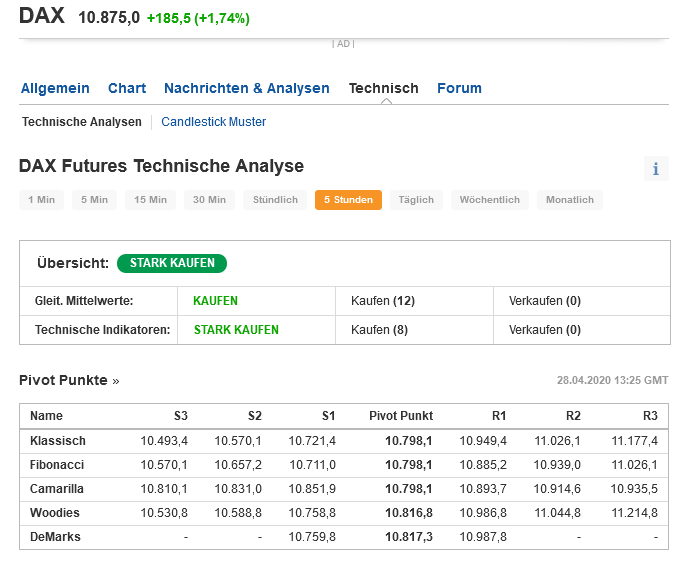Select the Wöchentlich interval
Viewport: 681px width, 570px height.
[489, 200]
